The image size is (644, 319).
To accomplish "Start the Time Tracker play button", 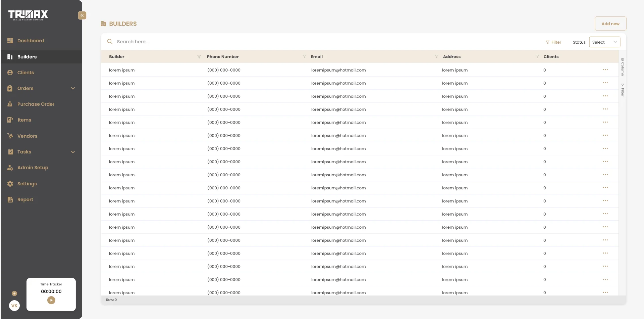I will click(51, 300).
